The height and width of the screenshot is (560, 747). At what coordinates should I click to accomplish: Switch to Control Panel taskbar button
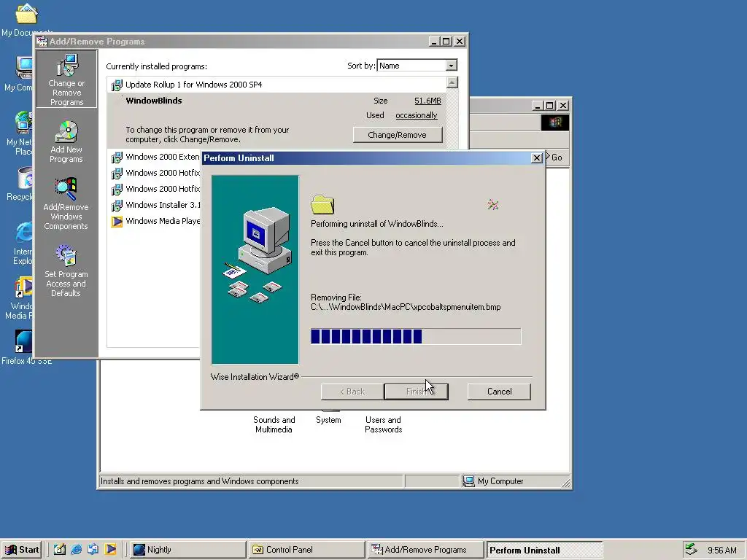pyautogui.click(x=306, y=550)
